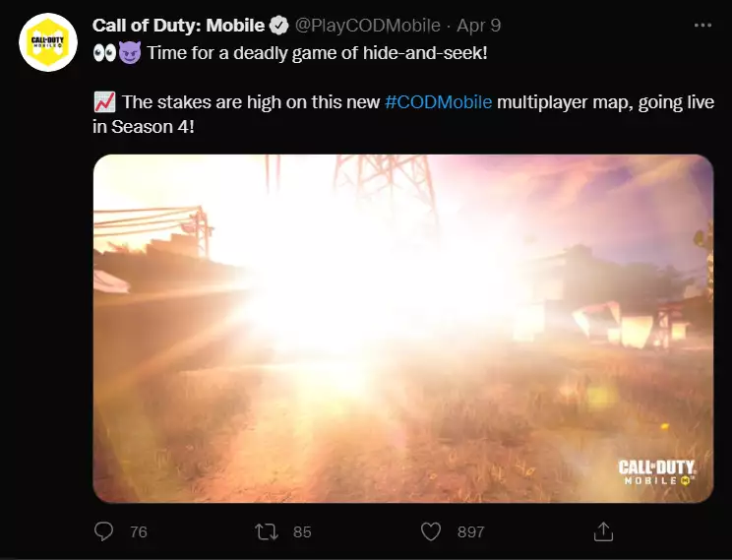Viewport: 732px width, 560px height.
Task: Open the share icon below the tweet
Action: pyautogui.click(x=604, y=531)
